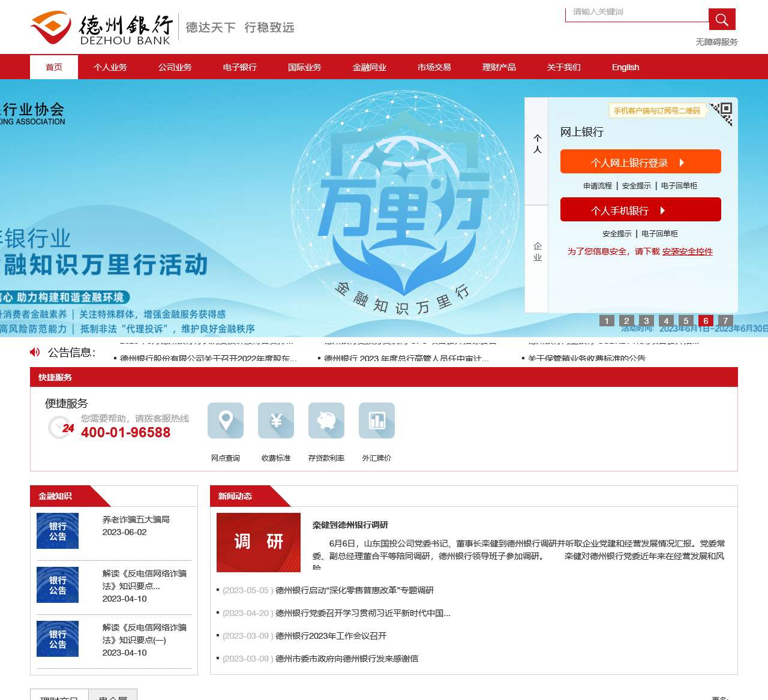
Task: Open 解读《反电信网络诈骗法》知识要点... article
Action: (x=145, y=579)
